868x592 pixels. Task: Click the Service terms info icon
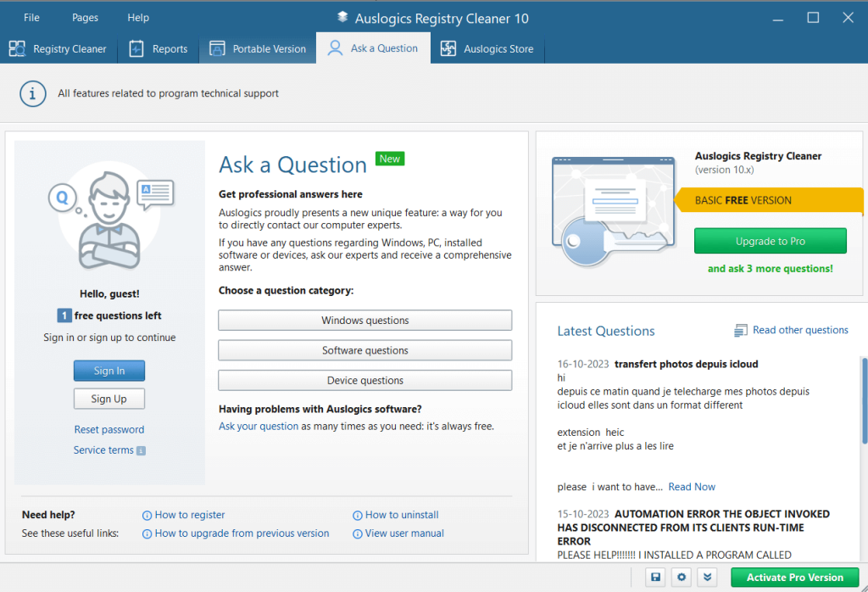pyautogui.click(x=142, y=450)
